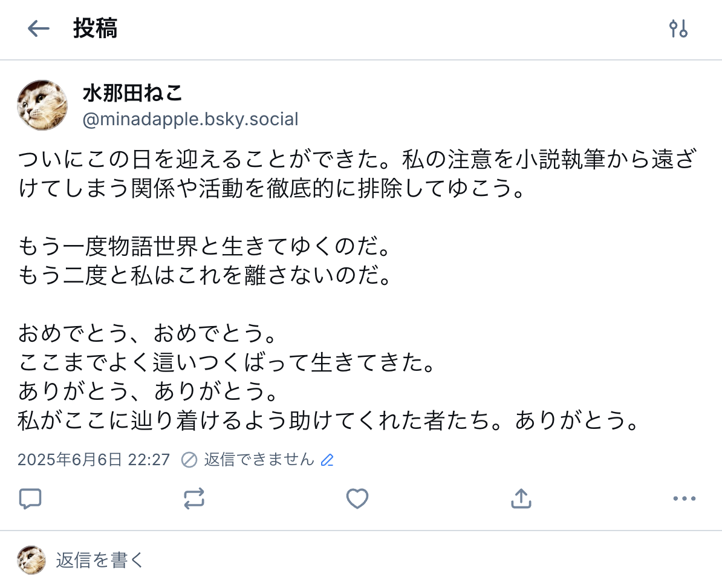Click the small avatar beside 返信を書く
722x588 pixels.
coord(31,560)
